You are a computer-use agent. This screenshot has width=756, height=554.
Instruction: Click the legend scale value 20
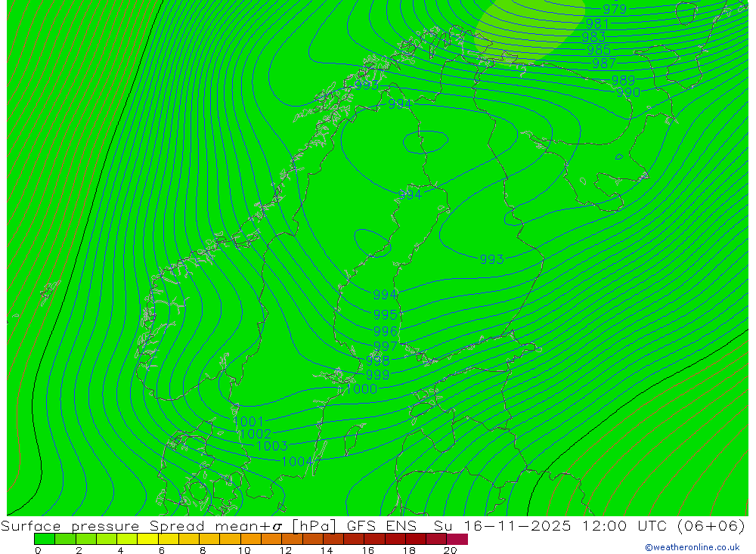[451, 550]
